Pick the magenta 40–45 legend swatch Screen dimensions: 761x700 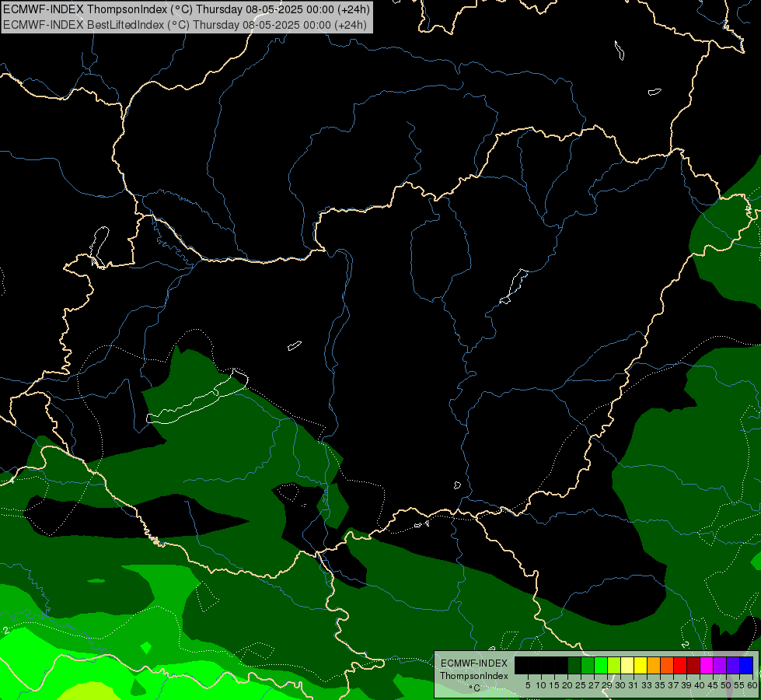tap(707, 665)
